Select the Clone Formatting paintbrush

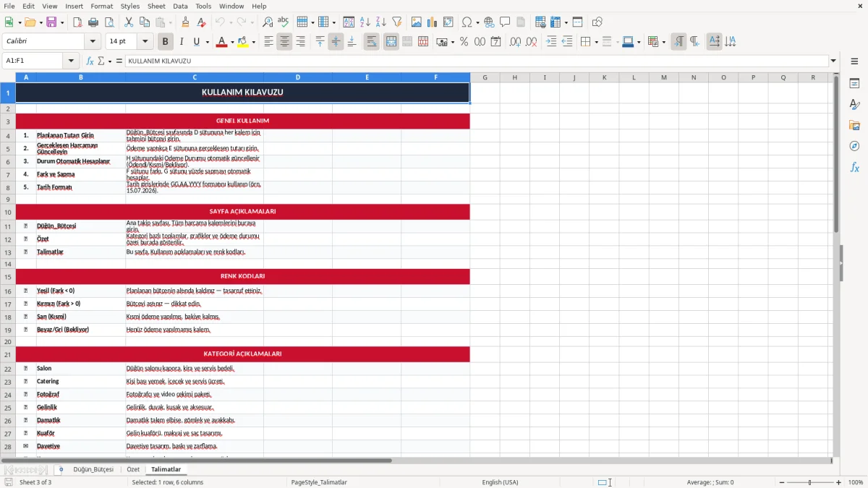pyautogui.click(x=186, y=22)
